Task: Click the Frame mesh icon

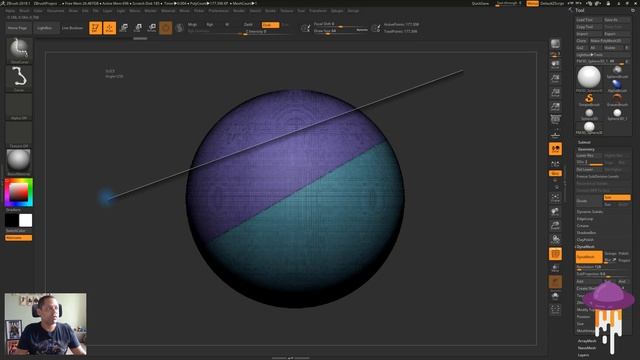Action: (555, 198)
